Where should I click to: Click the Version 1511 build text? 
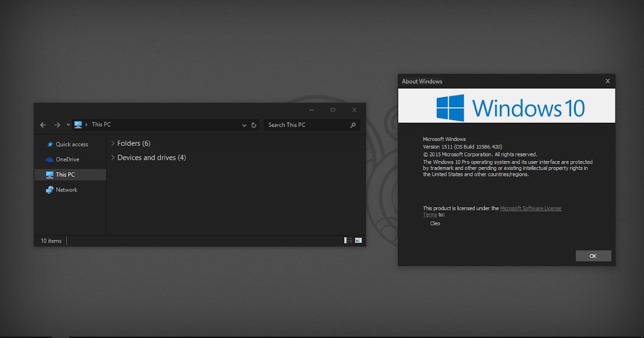coord(463,146)
